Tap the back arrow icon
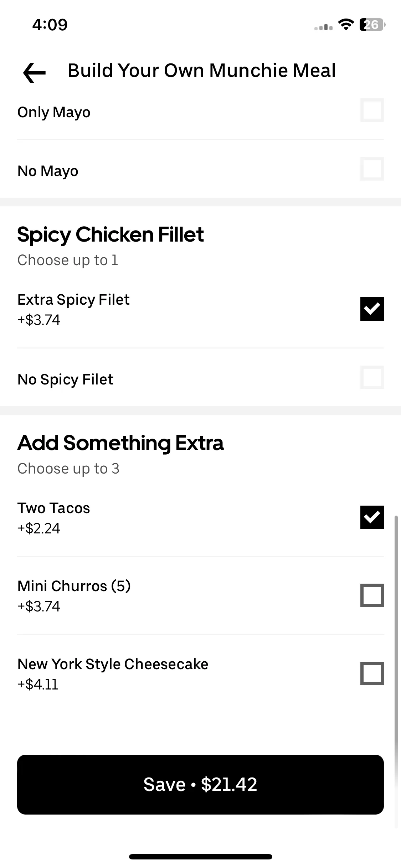 click(34, 73)
